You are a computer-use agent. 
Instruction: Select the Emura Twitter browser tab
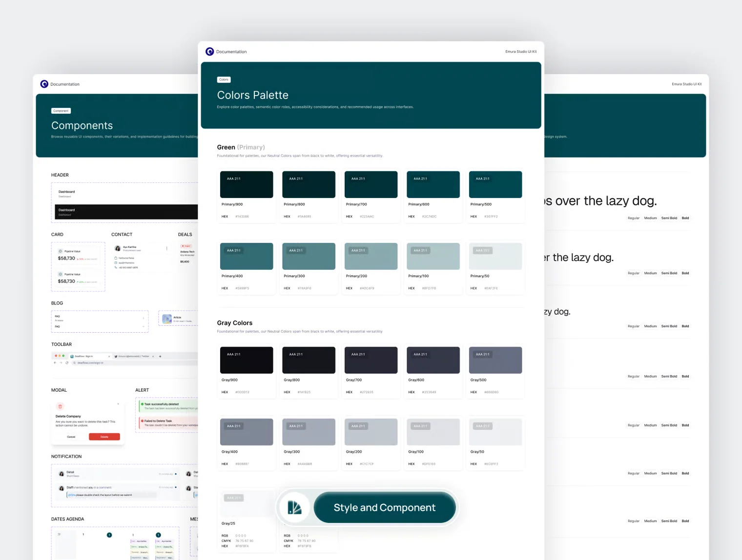[134, 357]
